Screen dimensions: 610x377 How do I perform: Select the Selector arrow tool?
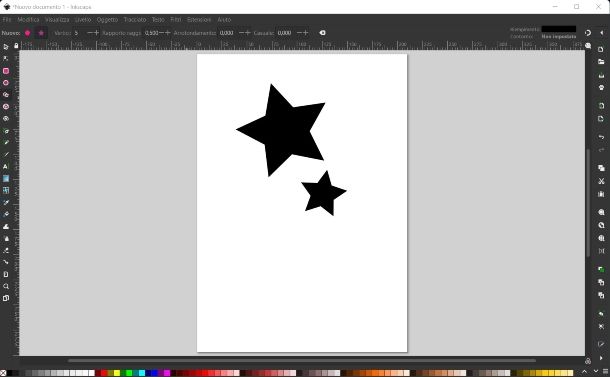click(6, 47)
